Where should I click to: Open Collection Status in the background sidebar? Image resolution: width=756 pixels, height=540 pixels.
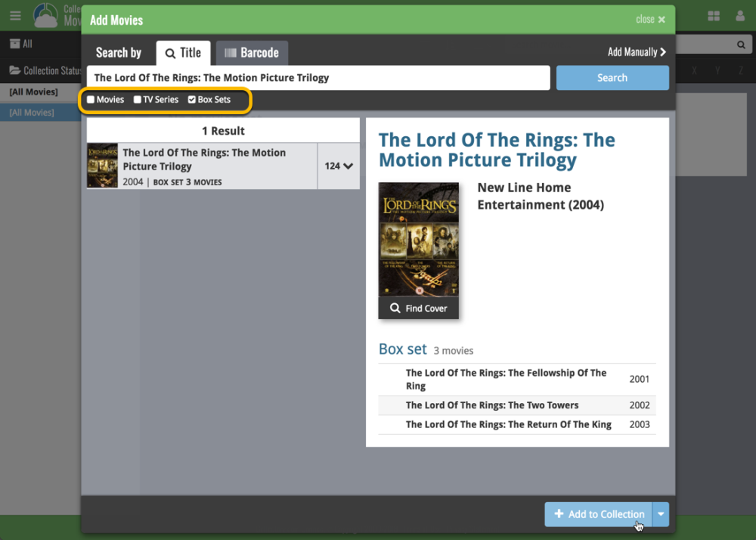pyautogui.click(x=45, y=70)
